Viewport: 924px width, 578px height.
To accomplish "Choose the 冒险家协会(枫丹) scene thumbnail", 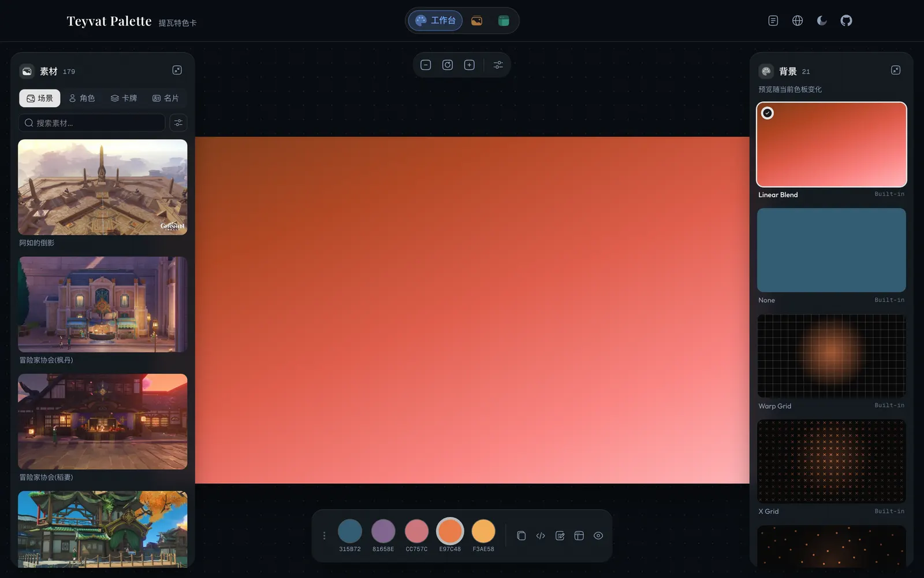I will click(103, 305).
